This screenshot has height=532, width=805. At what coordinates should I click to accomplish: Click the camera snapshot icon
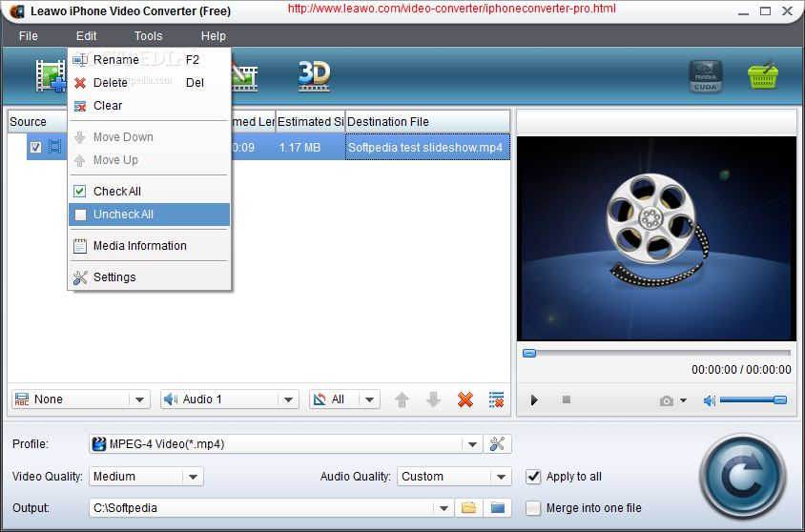pyautogui.click(x=667, y=400)
